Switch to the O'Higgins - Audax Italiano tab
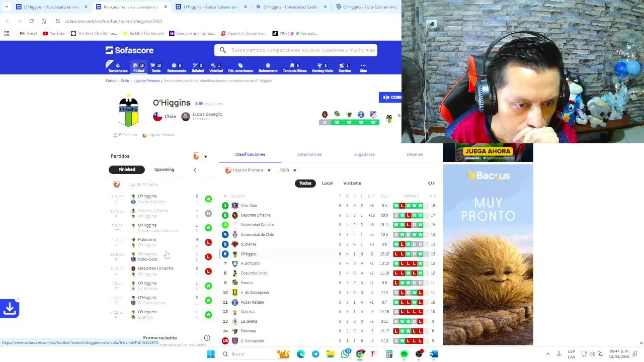This screenshot has width=644, height=362. click(x=211, y=7)
